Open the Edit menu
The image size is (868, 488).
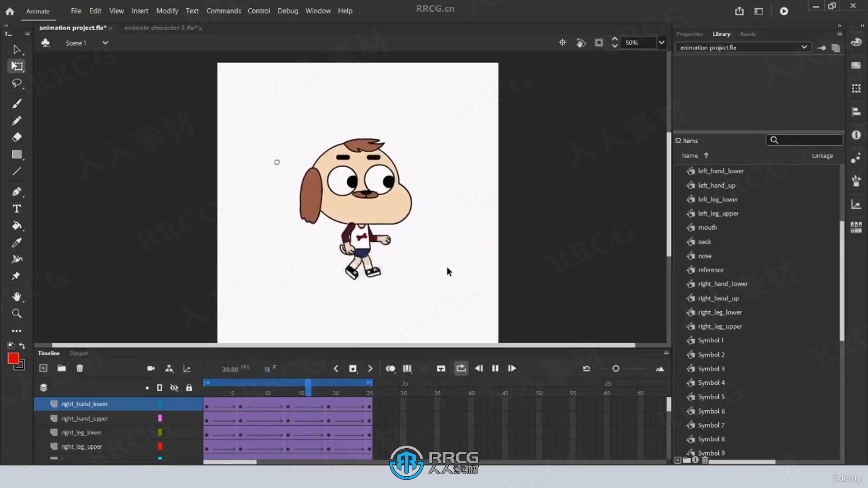[x=95, y=11]
